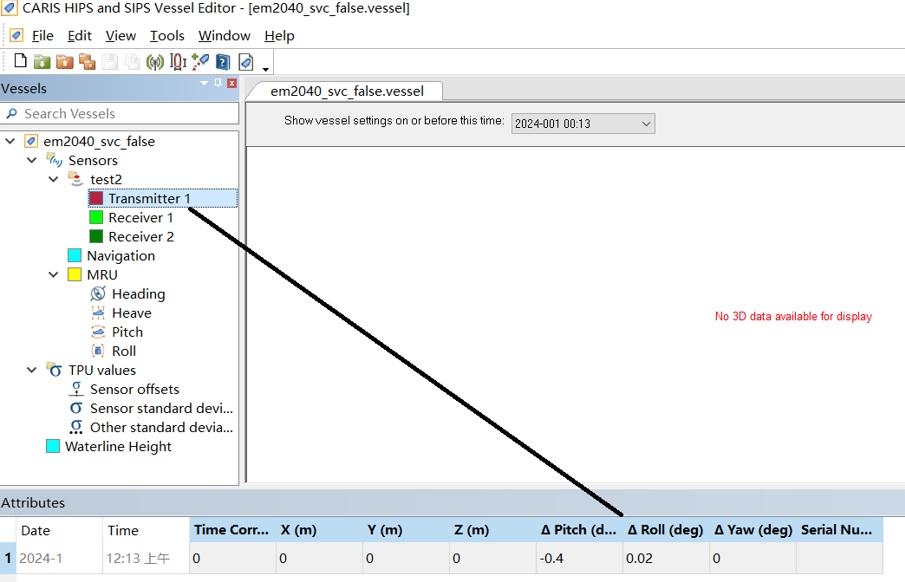Select row 1 header in Attributes table
The image size is (905, 582).
click(8, 558)
